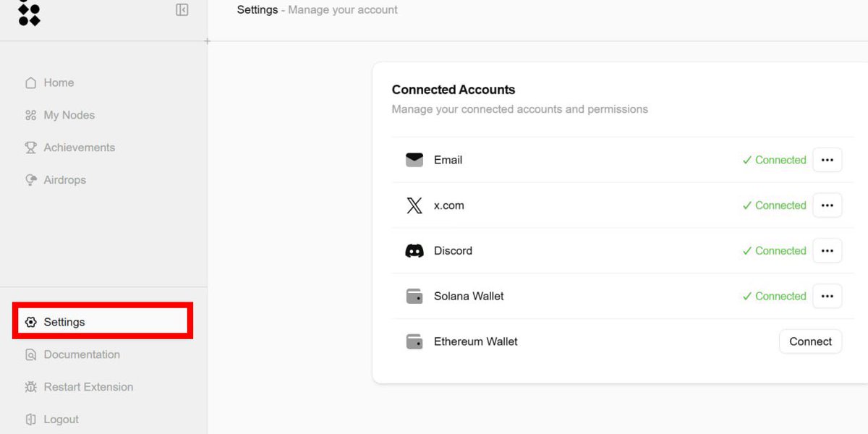Viewport: 868px width, 434px height.
Task: Click the x.com logo icon
Action: pos(414,205)
